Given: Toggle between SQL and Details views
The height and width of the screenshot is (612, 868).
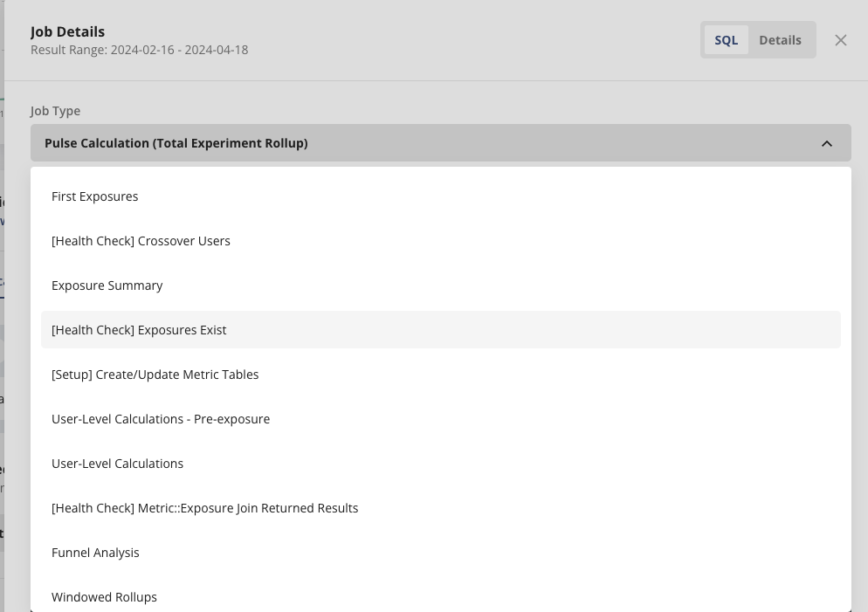Looking at the screenshot, I should pyautogui.click(x=757, y=39).
